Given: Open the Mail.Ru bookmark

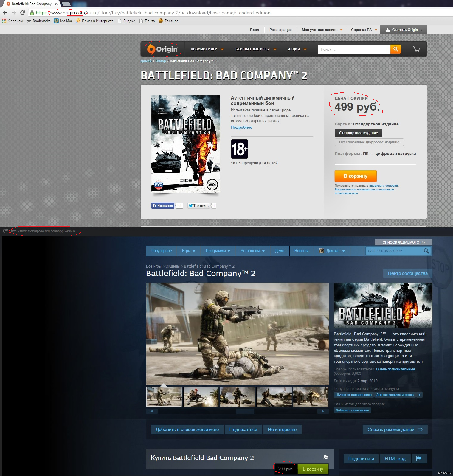Looking at the screenshot, I should pos(63,21).
